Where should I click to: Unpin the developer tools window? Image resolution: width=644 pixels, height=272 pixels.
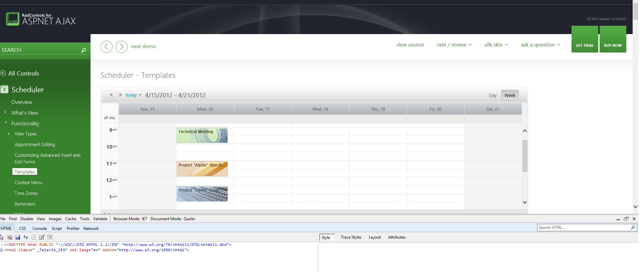[x=626, y=219]
